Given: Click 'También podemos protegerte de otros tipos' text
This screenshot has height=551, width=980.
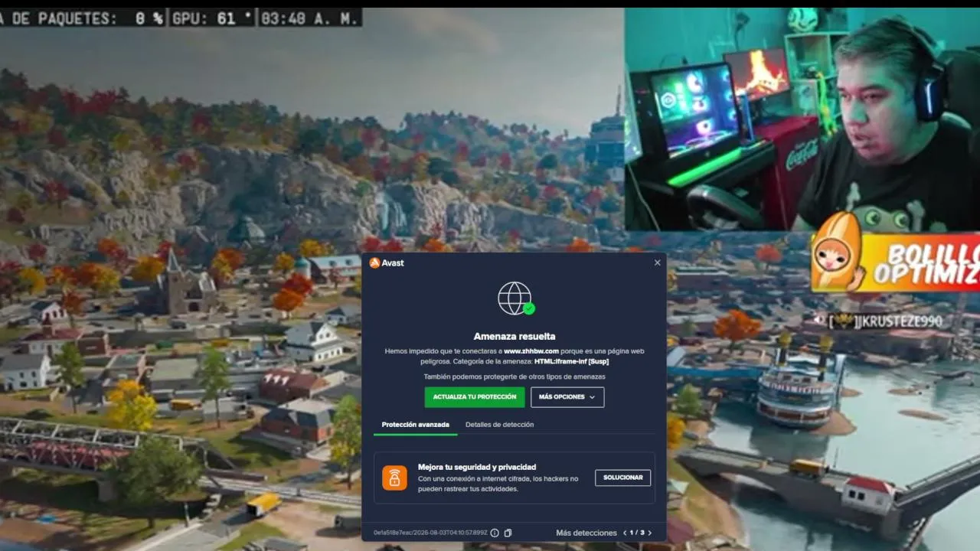Looking at the screenshot, I should (514, 377).
